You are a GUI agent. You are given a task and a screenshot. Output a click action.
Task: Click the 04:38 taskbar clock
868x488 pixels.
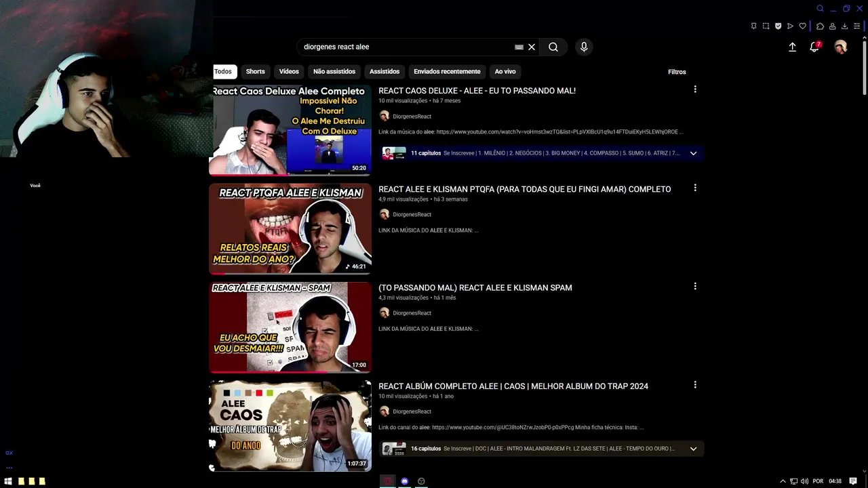click(x=835, y=481)
